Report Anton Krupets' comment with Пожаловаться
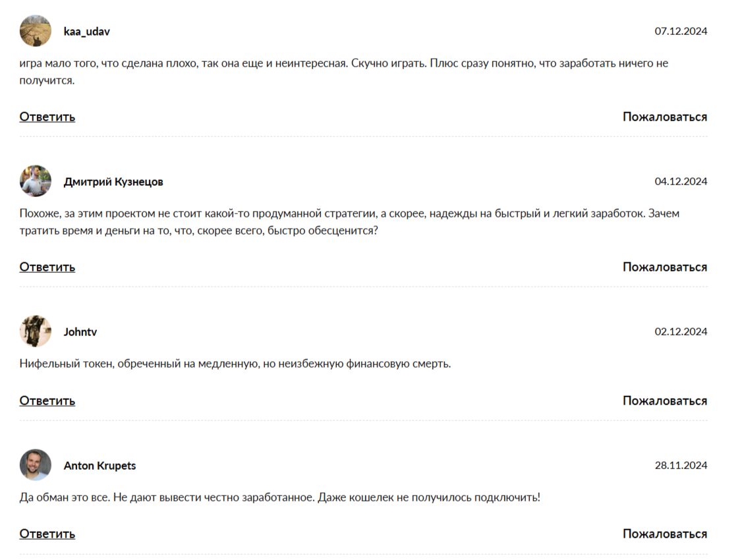Viewport: 746px width, 560px height. [665, 534]
